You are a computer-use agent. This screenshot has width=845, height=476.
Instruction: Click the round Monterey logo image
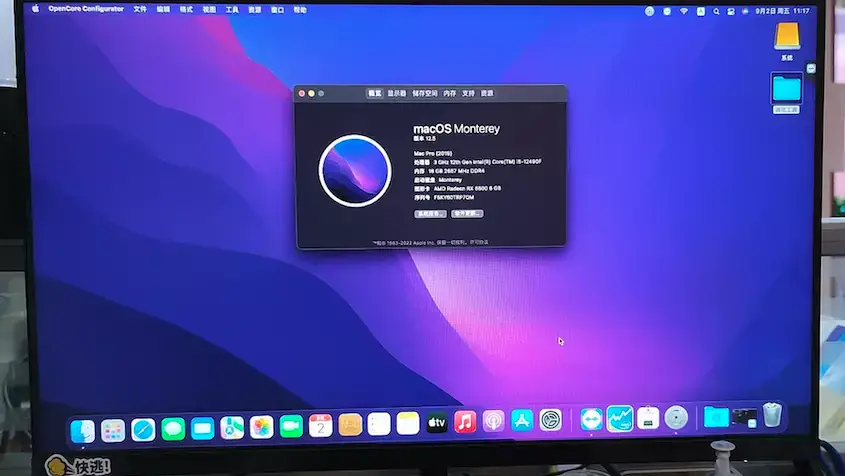coord(355,171)
